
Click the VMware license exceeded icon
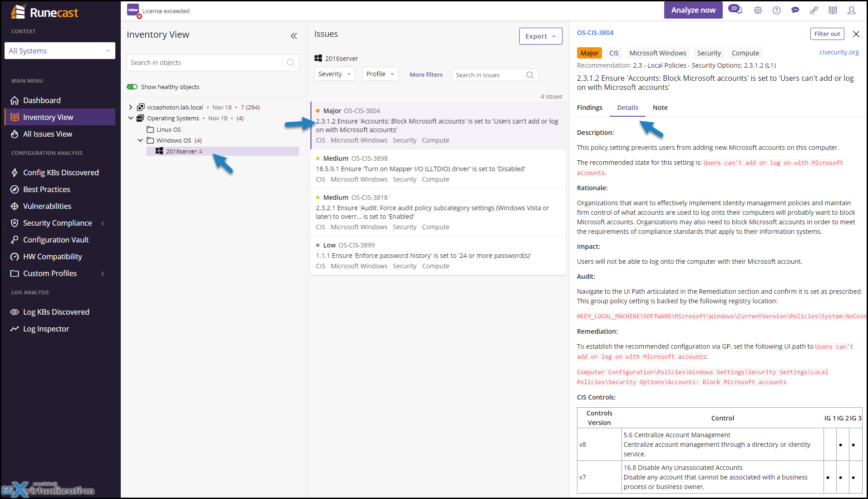coord(133,10)
